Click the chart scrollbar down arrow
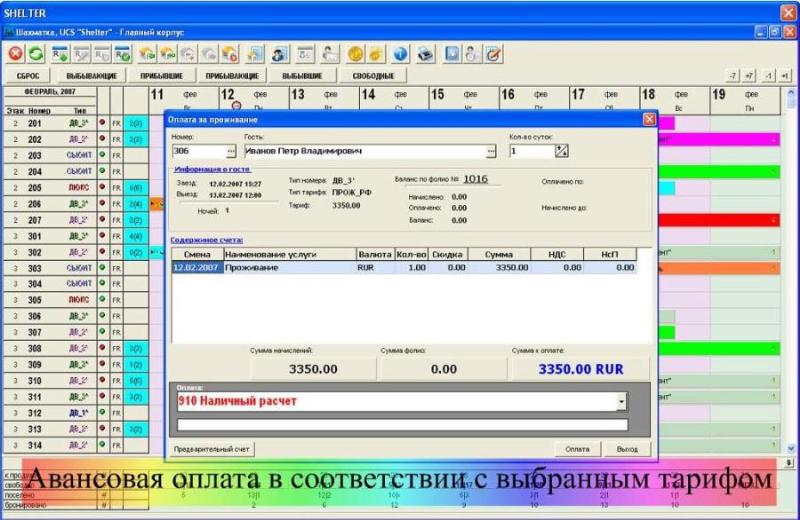This screenshot has width=800, height=520. tap(791, 449)
